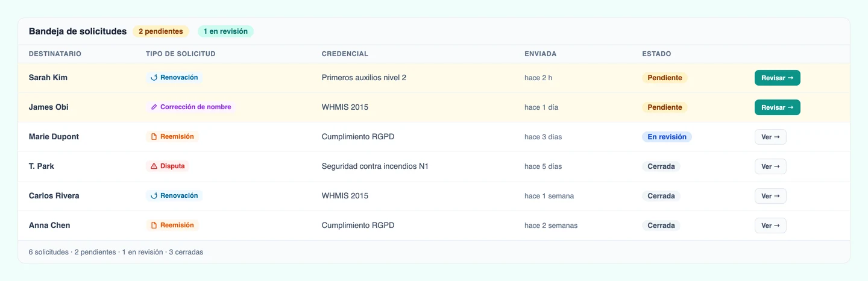
Task: Open Revisar for Sarah Kim's request
Action: coord(777,78)
